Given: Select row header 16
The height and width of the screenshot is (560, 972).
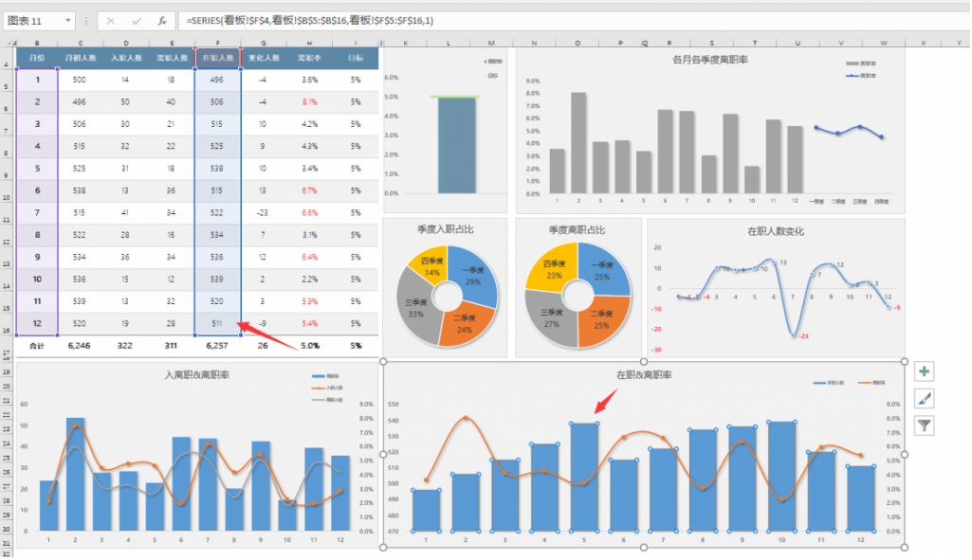Looking at the screenshot, I should 7,330.
